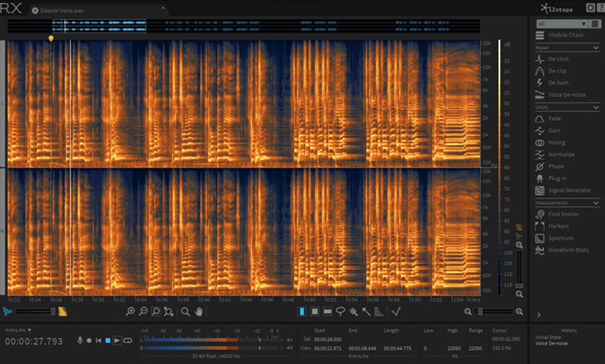Screen dimensions: 605x364
Task: Open the Markers panel
Action: click(552, 226)
